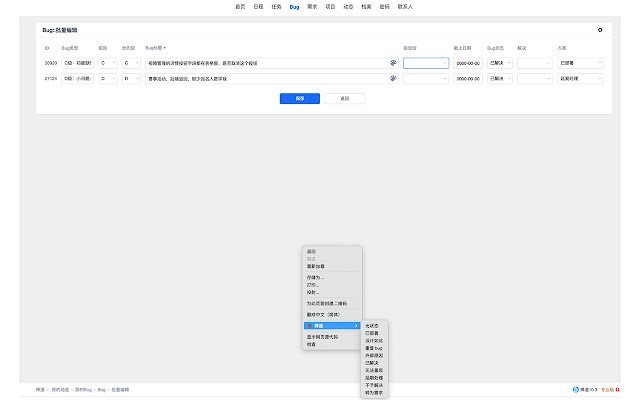Choose 返回 in the browser context menu
The height and width of the screenshot is (400, 640).
(332, 251)
